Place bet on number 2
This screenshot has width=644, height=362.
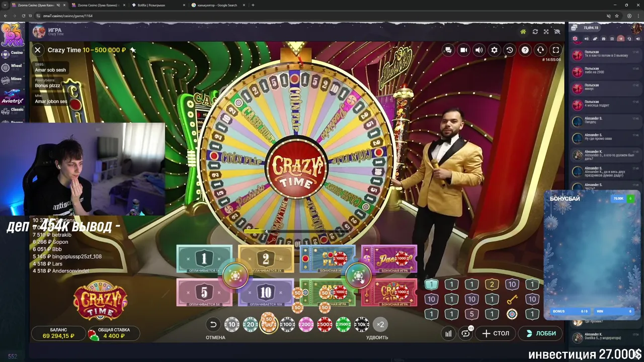point(266,259)
